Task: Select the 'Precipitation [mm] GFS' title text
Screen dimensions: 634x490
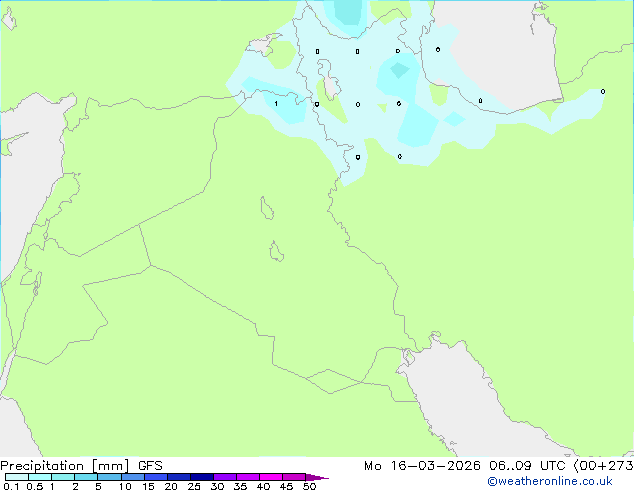Action: click(x=81, y=466)
